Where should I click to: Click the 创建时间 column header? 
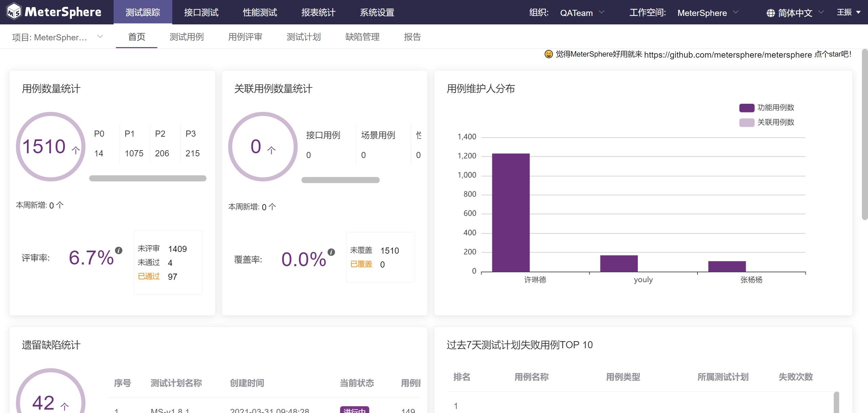[247, 383]
